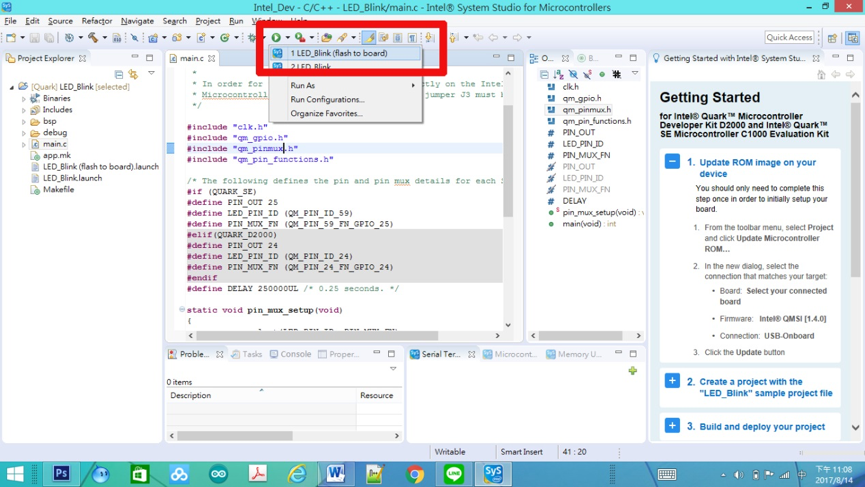Screen dimensions: 865x487
Task: Click the Run green play icon
Action: click(x=276, y=38)
